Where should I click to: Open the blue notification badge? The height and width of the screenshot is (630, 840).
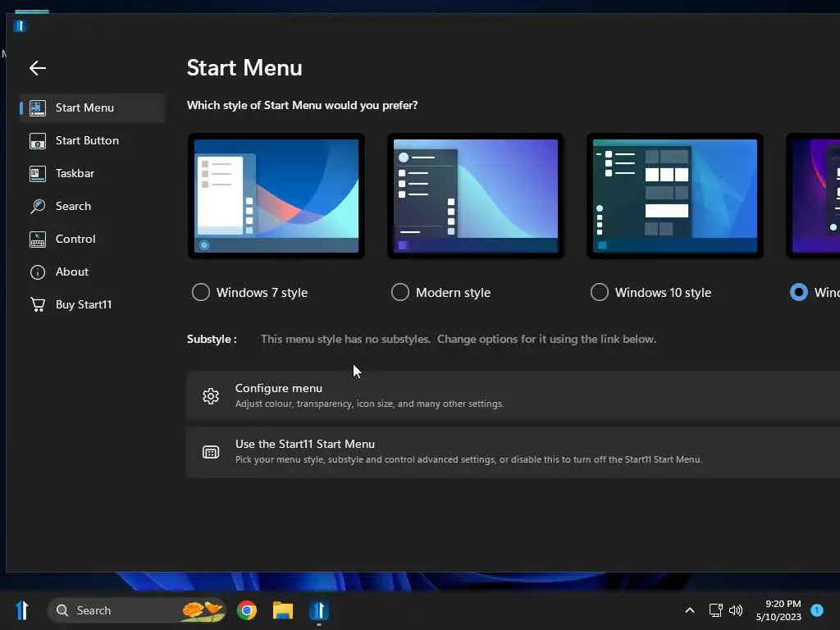click(x=817, y=610)
